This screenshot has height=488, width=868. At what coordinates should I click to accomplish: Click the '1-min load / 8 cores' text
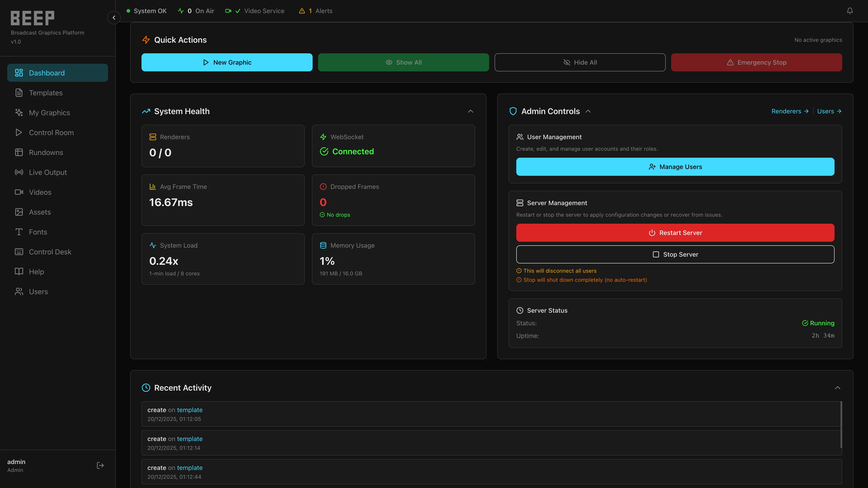coord(174,273)
